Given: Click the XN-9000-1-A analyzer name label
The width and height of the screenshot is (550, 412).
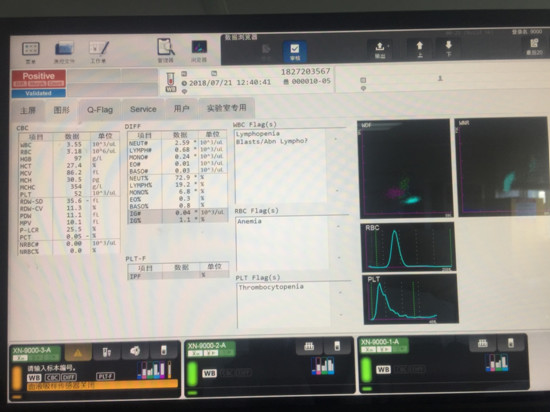Looking at the screenshot, I should pos(380,342).
